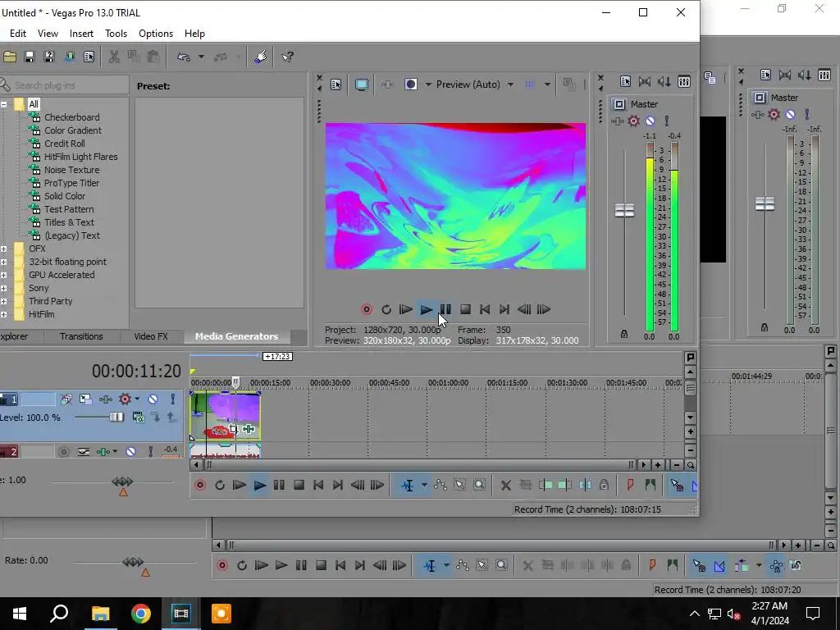Mute video track 1
Viewport: 840px width, 630px height.
click(153, 399)
